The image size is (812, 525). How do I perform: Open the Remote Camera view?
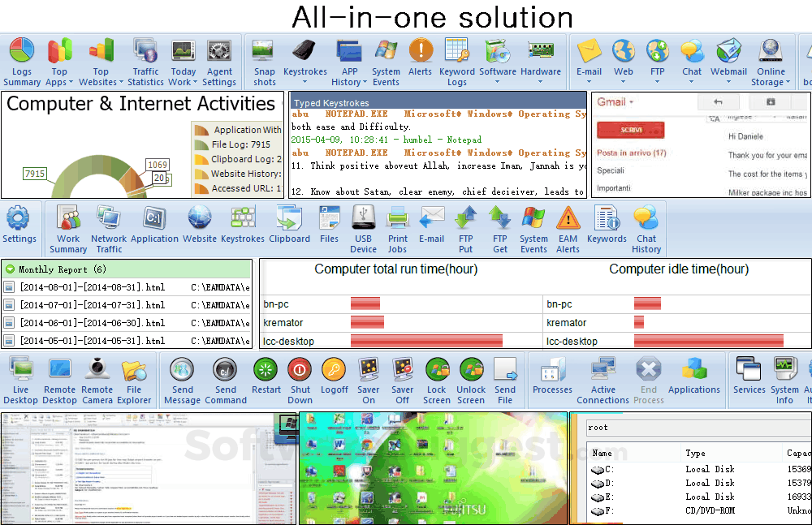point(97,377)
